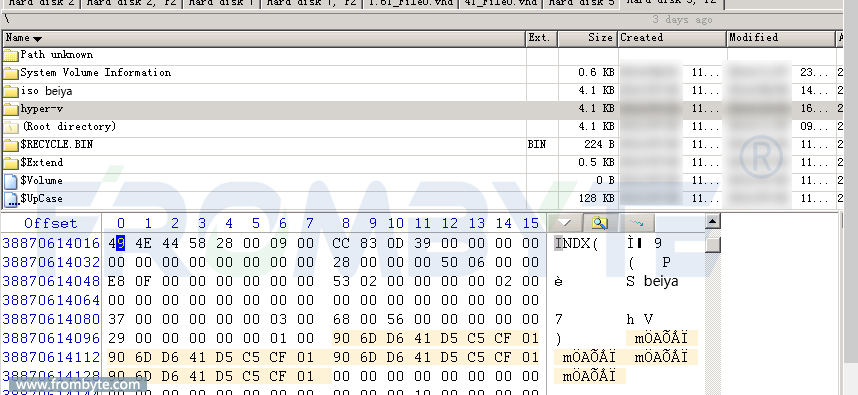Select the (Root directory) entry name
Screen dimensions: 858x395
point(69,126)
